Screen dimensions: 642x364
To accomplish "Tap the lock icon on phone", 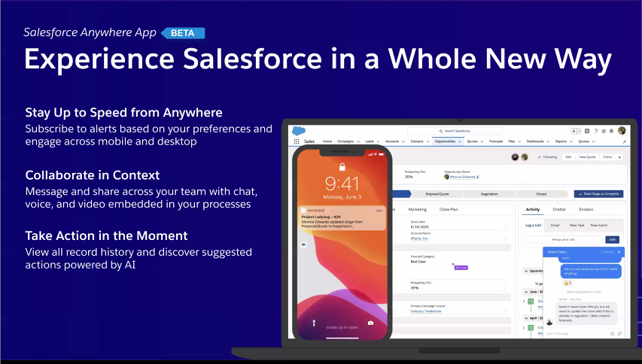I will (x=342, y=166).
